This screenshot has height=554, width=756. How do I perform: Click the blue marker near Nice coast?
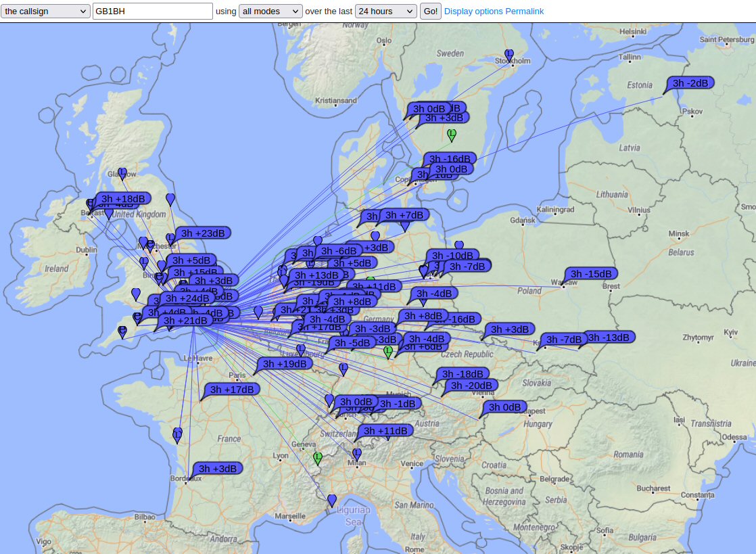pyautogui.click(x=332, y=500)
